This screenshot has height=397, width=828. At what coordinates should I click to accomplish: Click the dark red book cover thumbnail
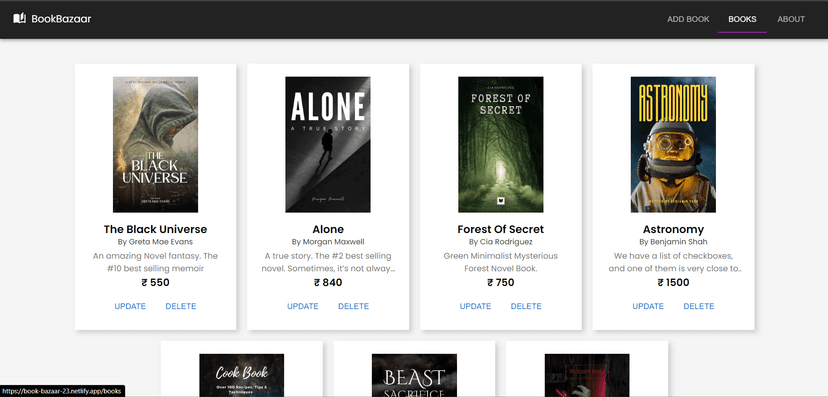click(x=587, y=375)
